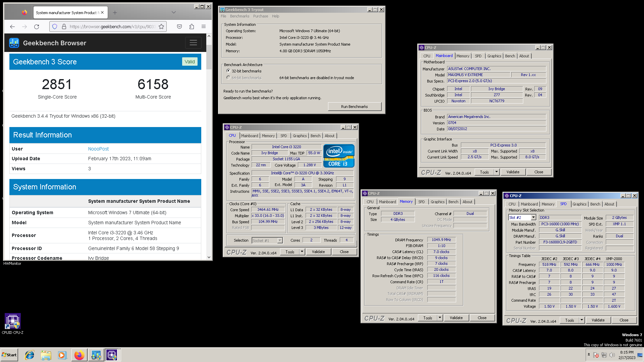The width and height of the screenshot is (644, 362).
Task: Close the System manufacturer tab
Action: [102, 12]
